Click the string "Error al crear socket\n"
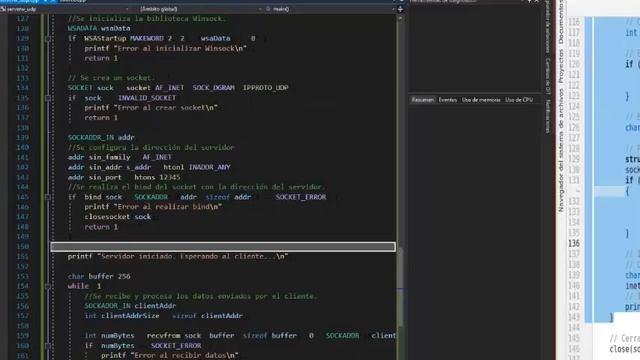 (167, 108)
